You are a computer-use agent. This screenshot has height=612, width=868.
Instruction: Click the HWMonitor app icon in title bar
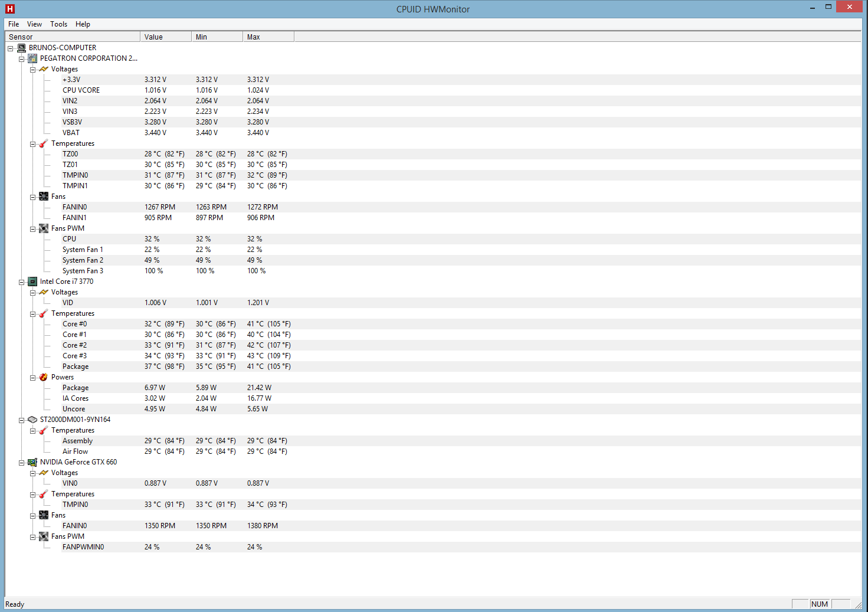click(x=9, y=9)
